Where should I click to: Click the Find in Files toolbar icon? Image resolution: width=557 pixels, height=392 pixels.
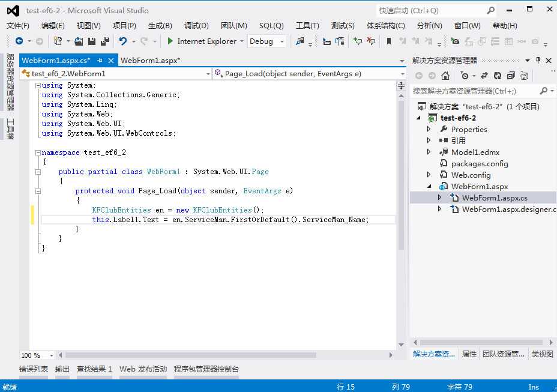300,41
